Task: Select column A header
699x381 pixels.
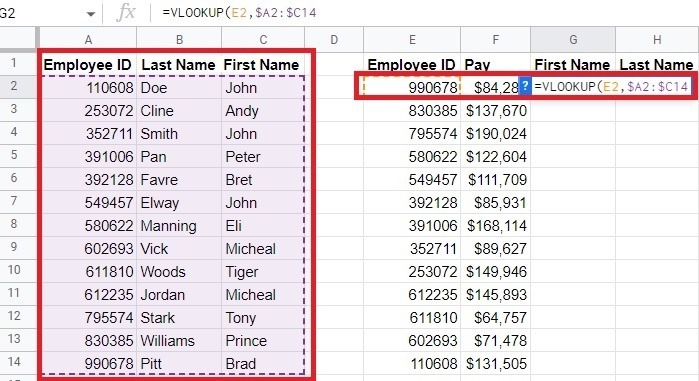Action: (x=88, y=40)
